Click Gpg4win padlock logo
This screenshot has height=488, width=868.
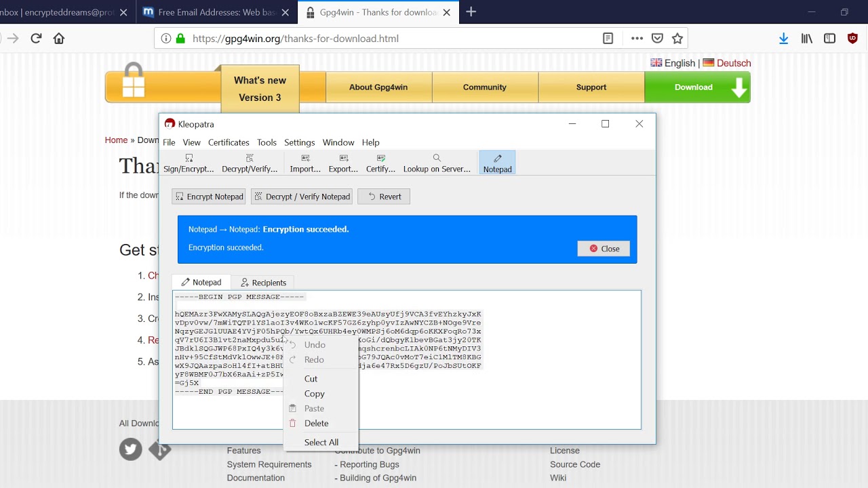(134, 81)
